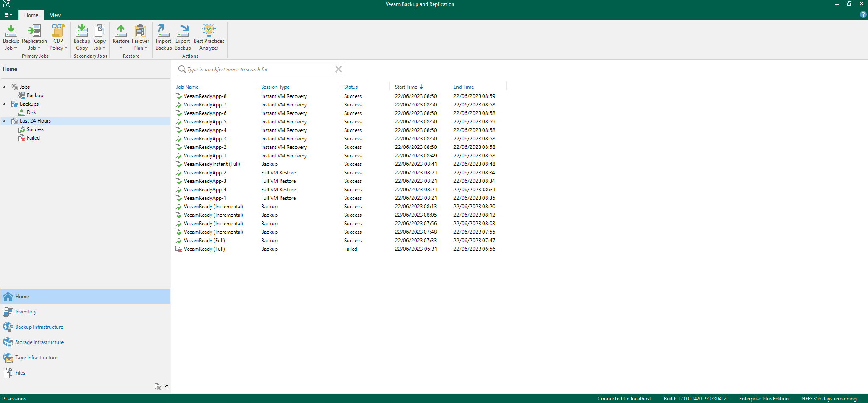Screen dimensions: 868x403
Task: Click Connected to: localhost status text
Action: [x=624, y=399]
